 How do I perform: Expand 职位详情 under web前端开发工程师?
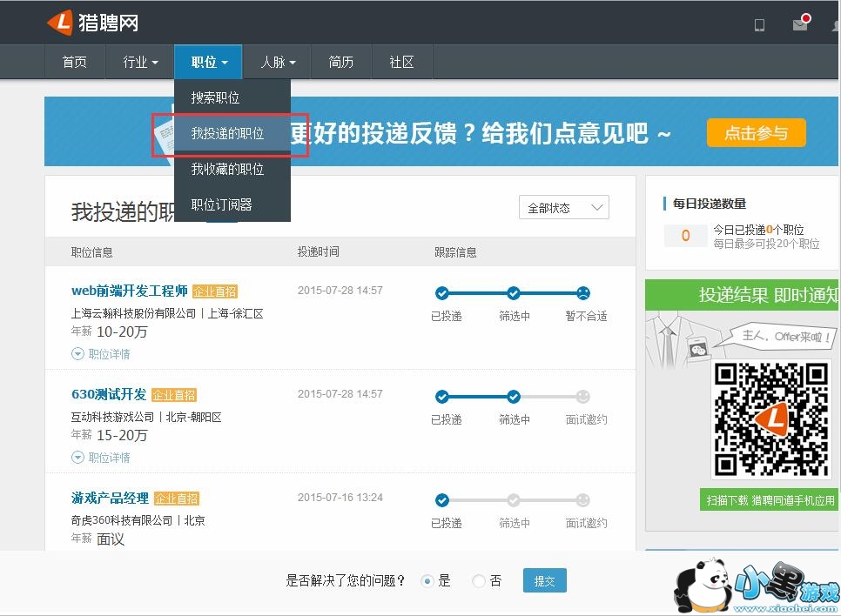[x=101, y=354]
